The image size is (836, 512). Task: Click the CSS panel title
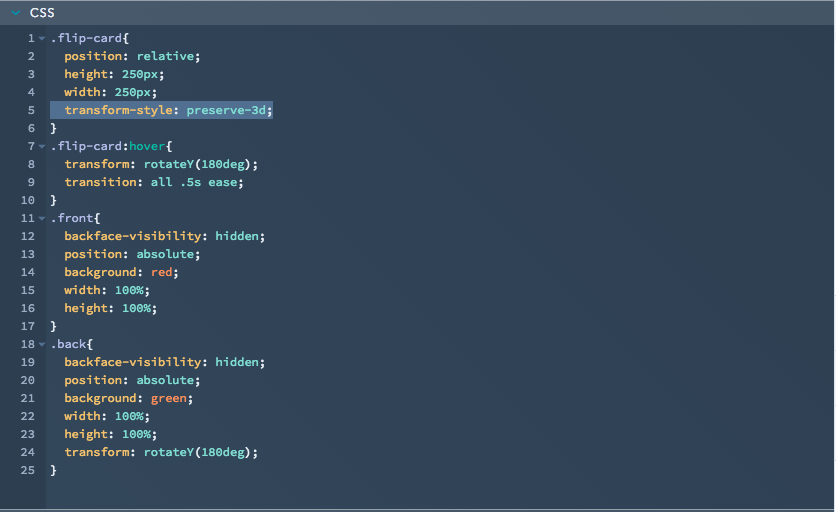pyautogui.click(x=42, y=13)
